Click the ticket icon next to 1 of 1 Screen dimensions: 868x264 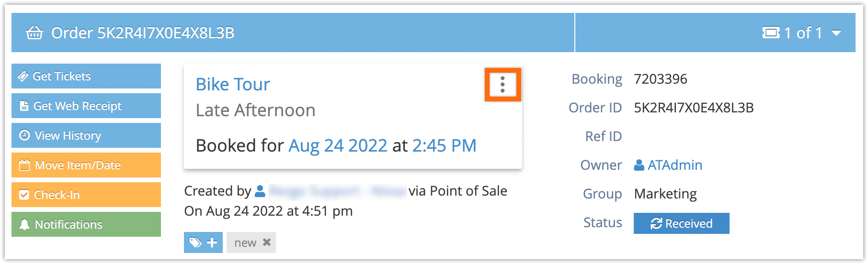pos(771,33)
